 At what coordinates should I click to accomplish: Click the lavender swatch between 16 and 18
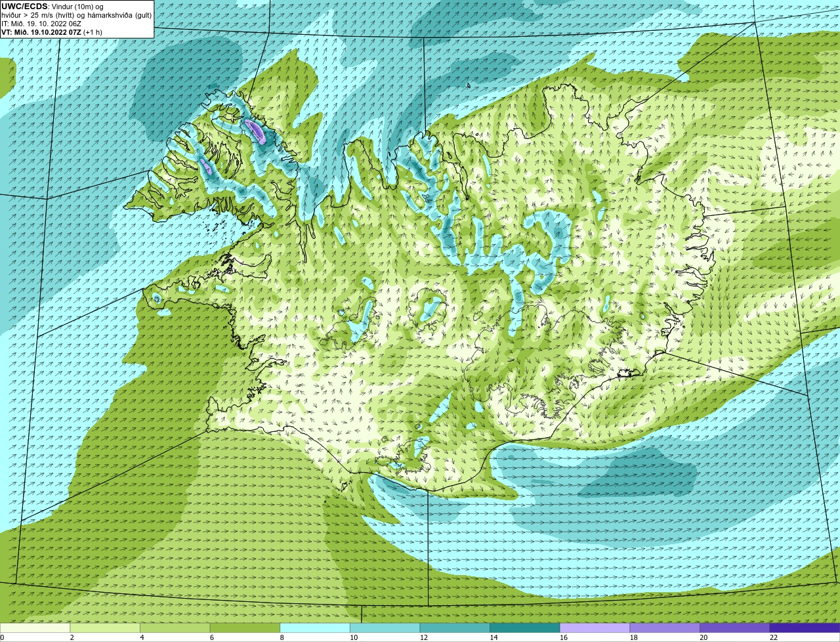(595, 628)
